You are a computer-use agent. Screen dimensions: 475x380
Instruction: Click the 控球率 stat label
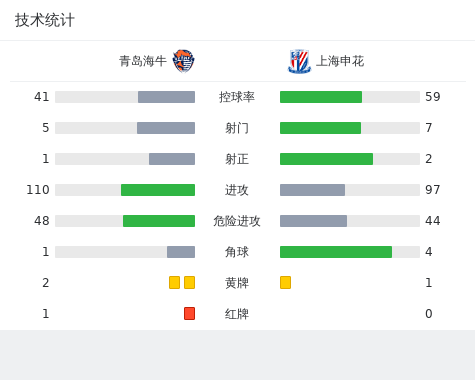[x=237, y=97]
